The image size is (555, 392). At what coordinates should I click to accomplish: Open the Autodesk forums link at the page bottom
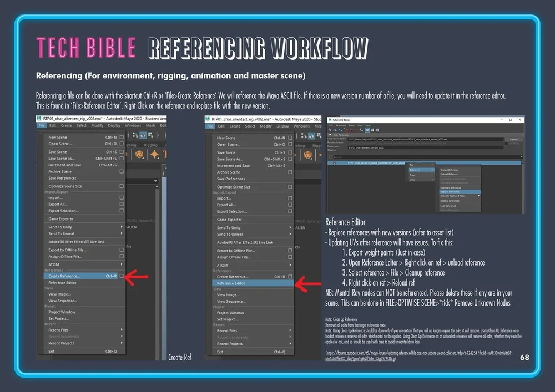tap(418, 355)
